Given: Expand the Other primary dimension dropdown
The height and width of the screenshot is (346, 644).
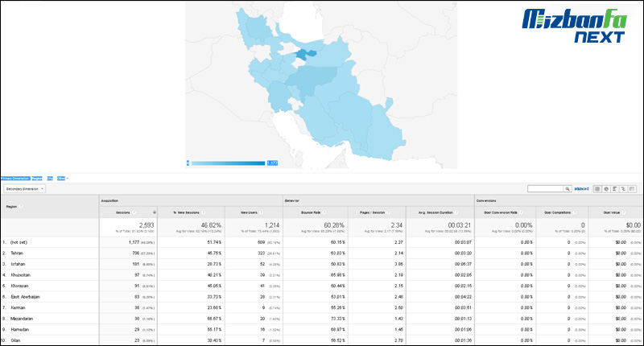Looking at the screenshot, I should click(x=62, y=178).
